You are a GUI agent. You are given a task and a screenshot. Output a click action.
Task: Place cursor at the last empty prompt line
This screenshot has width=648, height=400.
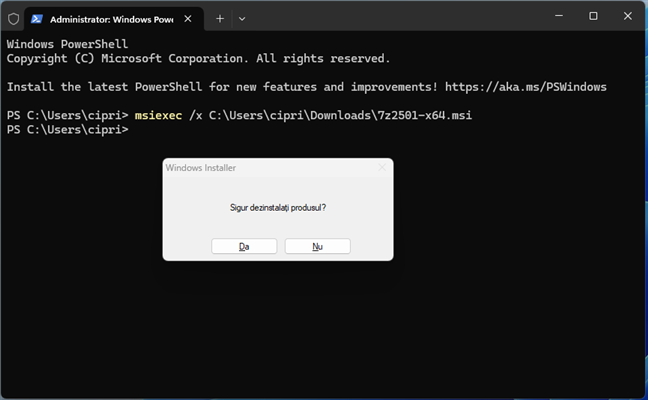tap(140, 130)
